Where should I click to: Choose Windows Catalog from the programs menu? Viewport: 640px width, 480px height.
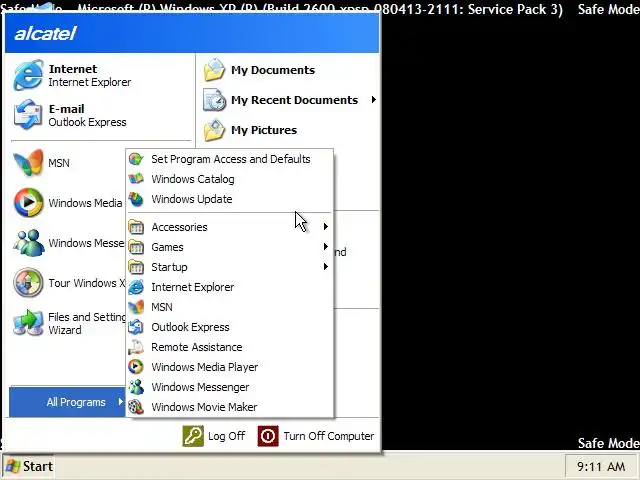[x=230, y=179]
